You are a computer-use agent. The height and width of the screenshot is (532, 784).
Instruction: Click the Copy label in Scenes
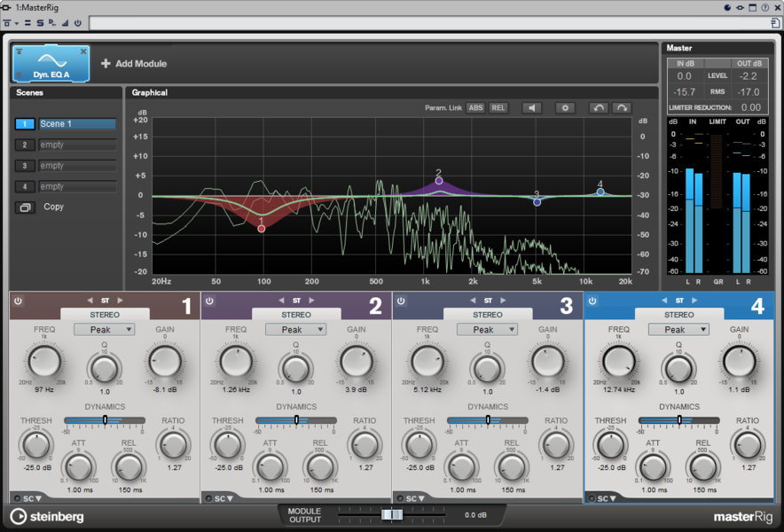click(53, 207)
